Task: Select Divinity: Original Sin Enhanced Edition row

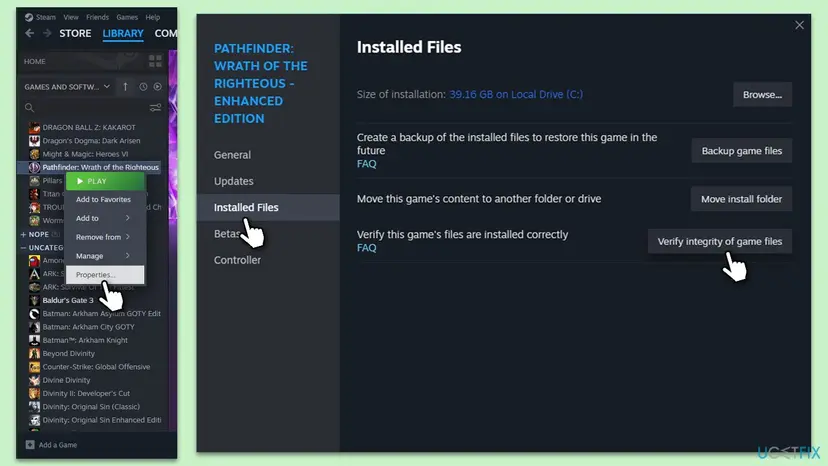Action: 93,420
